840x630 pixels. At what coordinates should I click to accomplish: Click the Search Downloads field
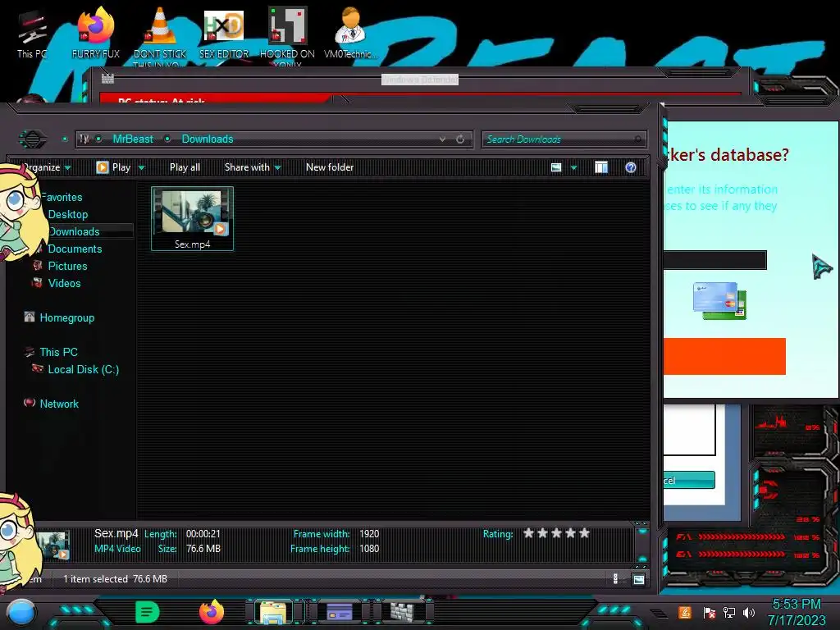pyautogui.click(x=564, y=139)
